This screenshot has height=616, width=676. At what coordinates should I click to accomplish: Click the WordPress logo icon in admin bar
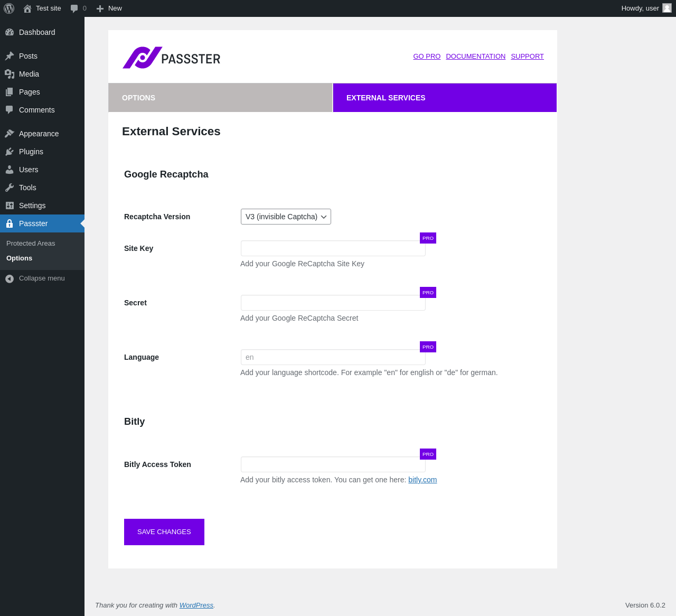point(9,8)
